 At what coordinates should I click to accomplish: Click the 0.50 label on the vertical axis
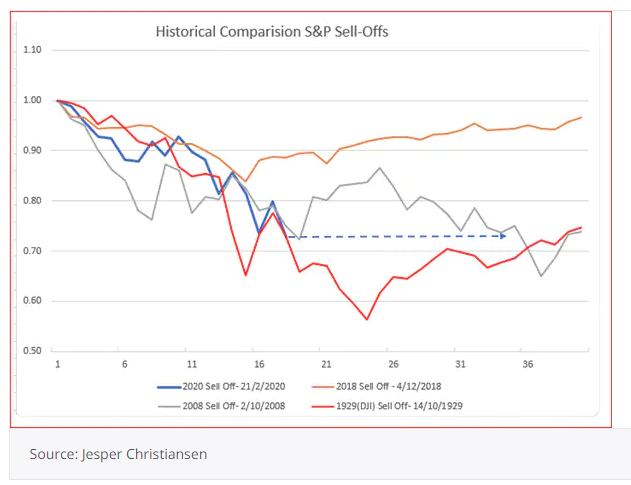click(30, 351)
